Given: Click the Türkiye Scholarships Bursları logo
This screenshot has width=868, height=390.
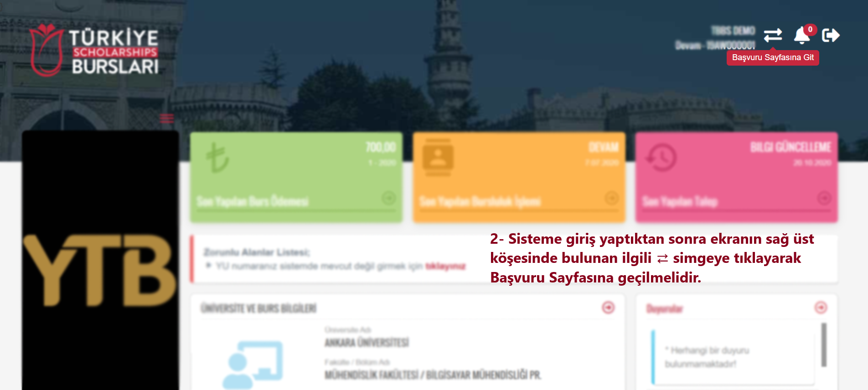Looking at the screenshot, I should click(94, 50).
